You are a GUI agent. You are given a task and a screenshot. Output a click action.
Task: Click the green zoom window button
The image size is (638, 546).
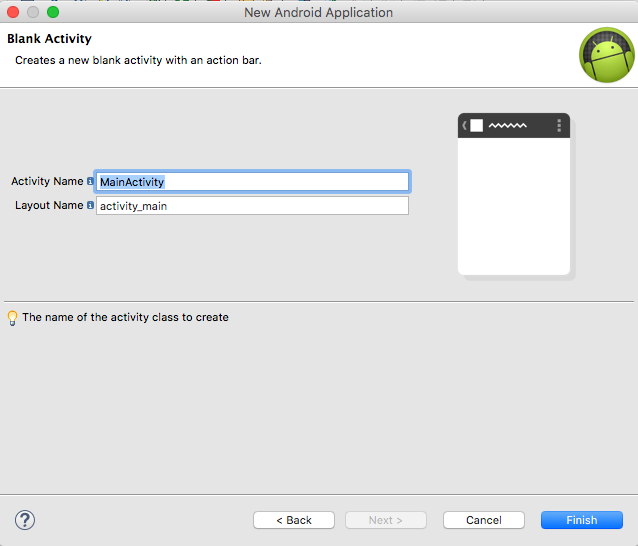(x=53, y=12)
